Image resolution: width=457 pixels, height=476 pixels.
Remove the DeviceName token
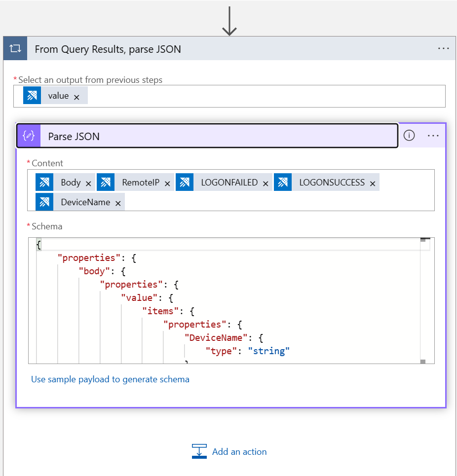(118, 203)
